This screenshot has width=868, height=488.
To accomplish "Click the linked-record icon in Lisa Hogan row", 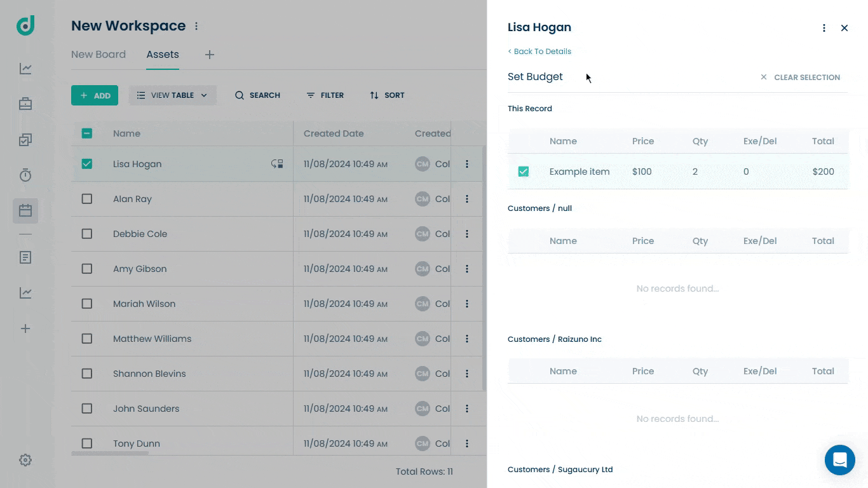I will click(277, 164).
